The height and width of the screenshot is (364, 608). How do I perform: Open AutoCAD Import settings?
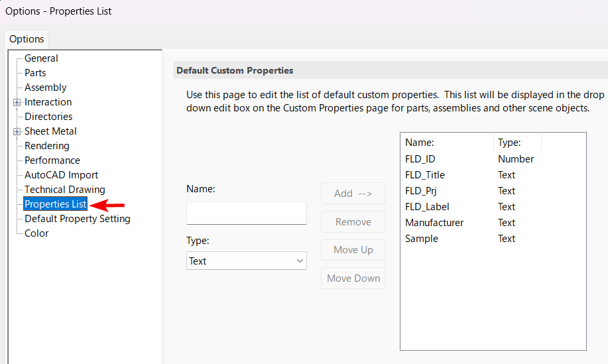pos(61,175)
